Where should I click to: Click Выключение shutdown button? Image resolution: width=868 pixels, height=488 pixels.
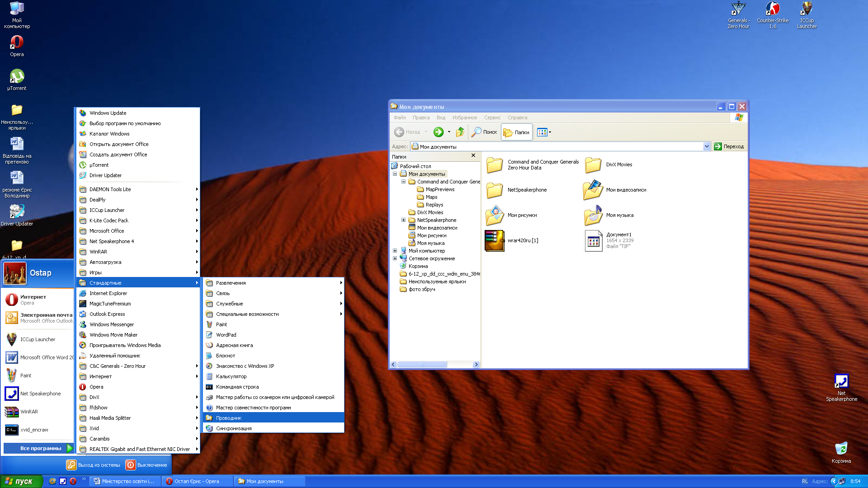tap(146, 465)
